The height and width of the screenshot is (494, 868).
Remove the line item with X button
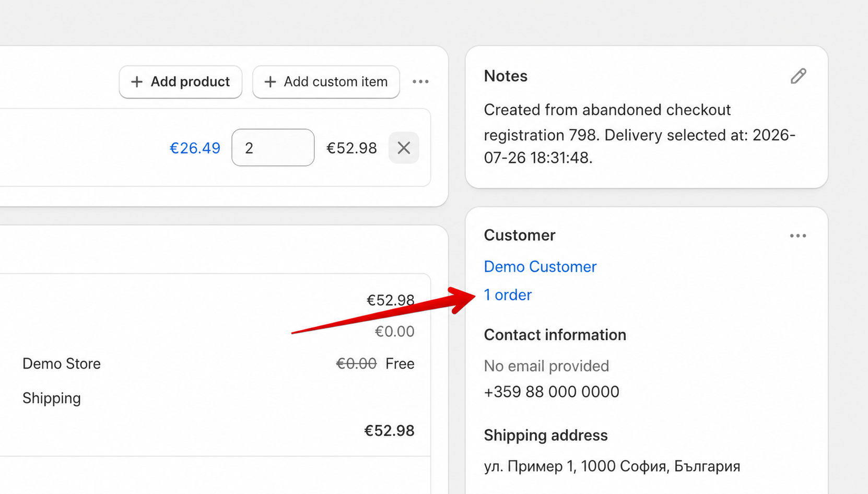pos(404,148)
